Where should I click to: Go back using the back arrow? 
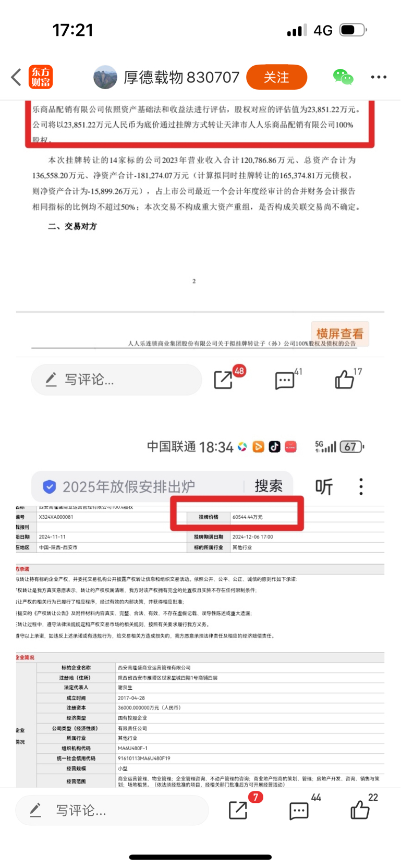[16, 77]
